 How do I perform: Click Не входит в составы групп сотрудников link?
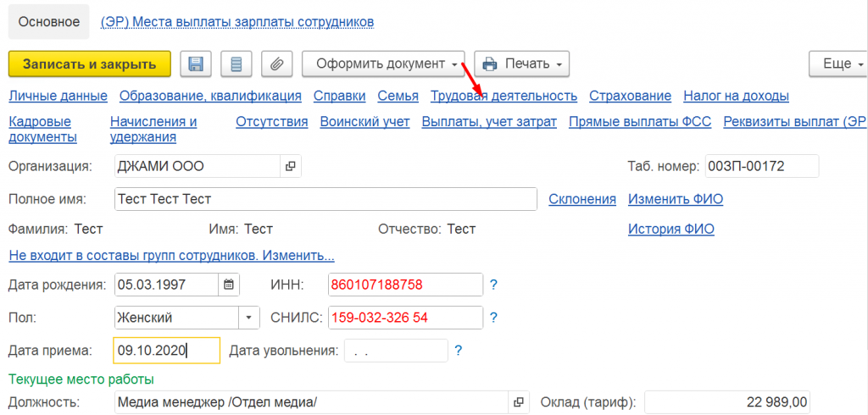(171, 256)
